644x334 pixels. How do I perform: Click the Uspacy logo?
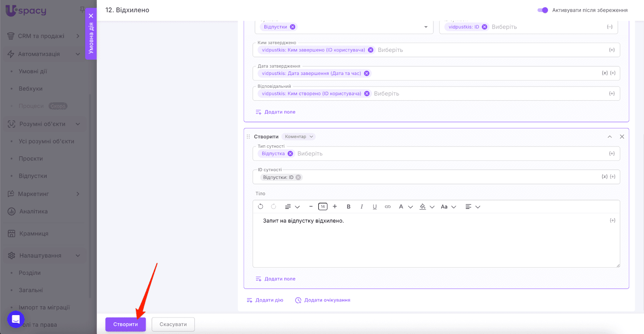click(x=26, y=10)
